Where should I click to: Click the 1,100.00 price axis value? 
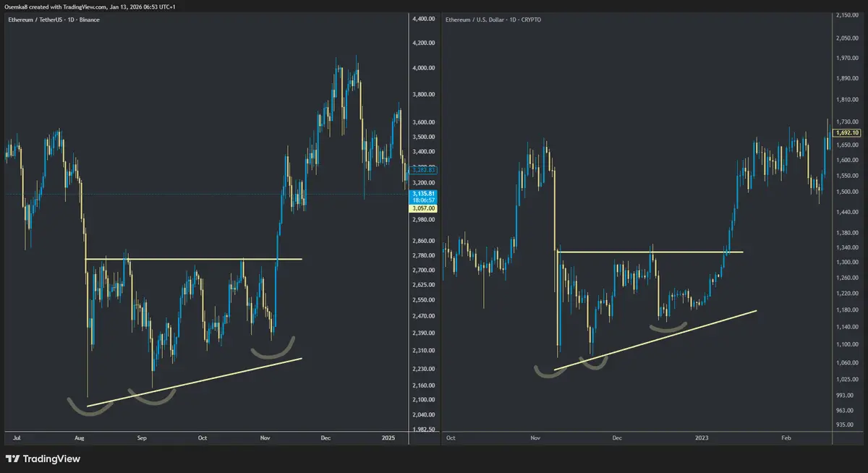coord(846,343)
